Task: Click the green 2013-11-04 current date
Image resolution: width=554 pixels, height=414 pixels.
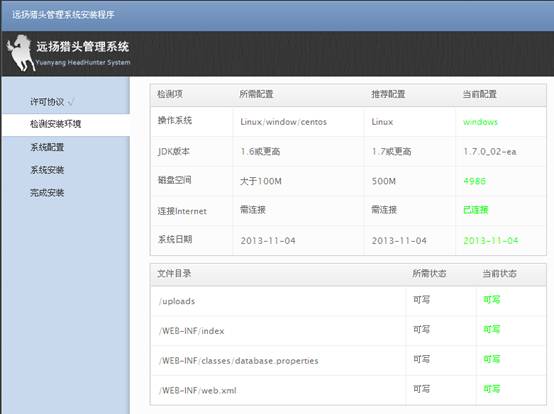Action: (491, 241)
